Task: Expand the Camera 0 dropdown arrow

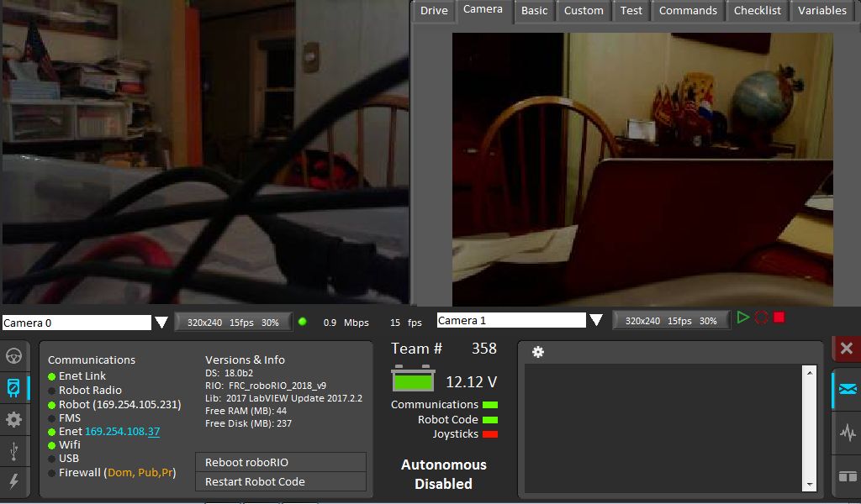Action: [161, 323]
